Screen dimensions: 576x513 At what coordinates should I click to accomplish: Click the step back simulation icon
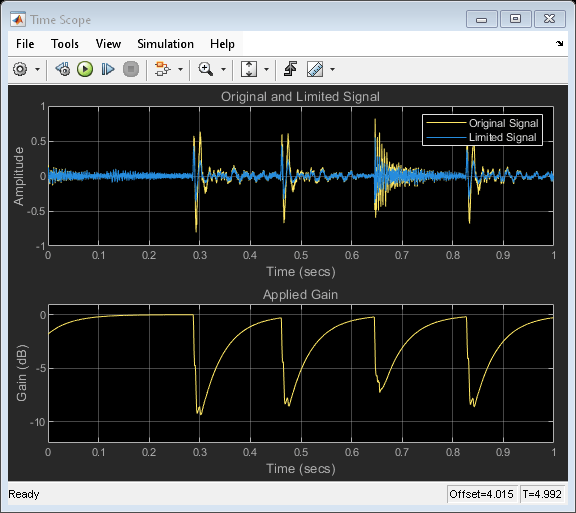click(63, 69)
